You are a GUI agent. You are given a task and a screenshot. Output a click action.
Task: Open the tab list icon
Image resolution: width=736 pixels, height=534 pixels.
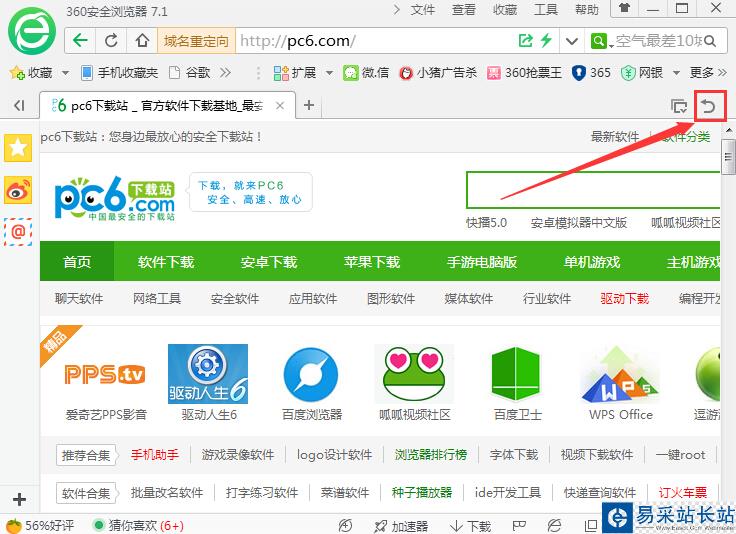click(679, 107)
